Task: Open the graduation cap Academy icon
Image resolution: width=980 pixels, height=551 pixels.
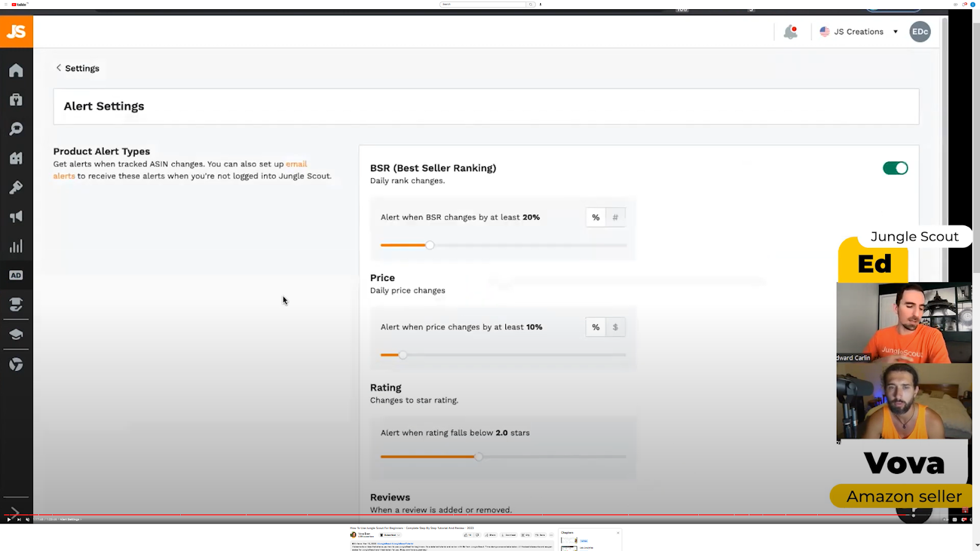Action: point(17,334)
